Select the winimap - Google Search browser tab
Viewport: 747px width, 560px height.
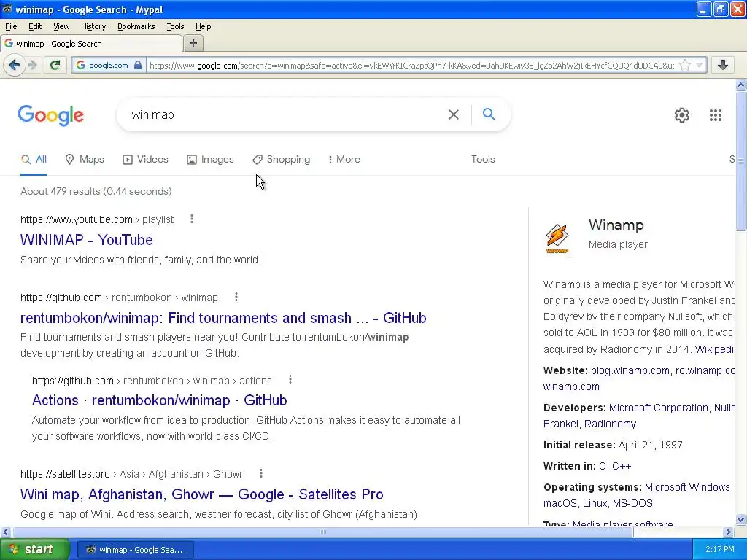[91, 43]
